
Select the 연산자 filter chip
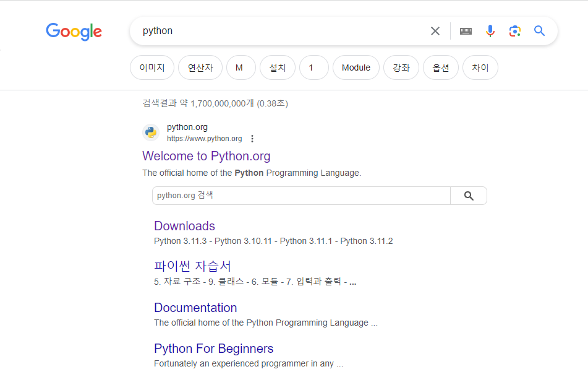(200, 67)
